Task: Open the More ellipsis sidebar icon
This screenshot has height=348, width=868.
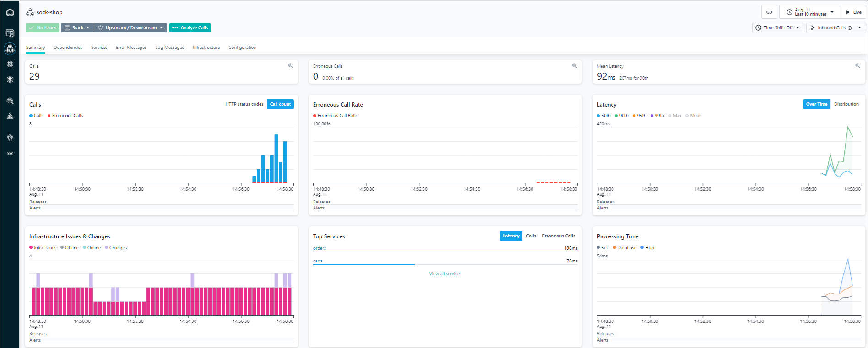Action: click(10, 153)
